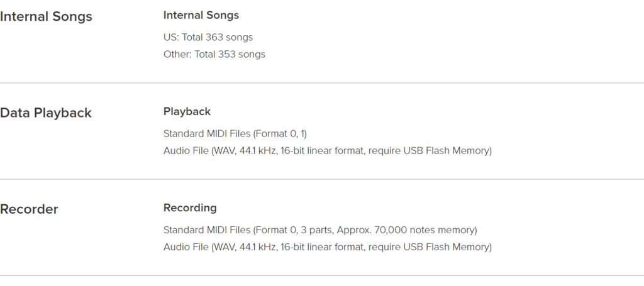Select the bold Internal Songs subheading
Screen dimensions: 644x286
[x=201, y=15]
